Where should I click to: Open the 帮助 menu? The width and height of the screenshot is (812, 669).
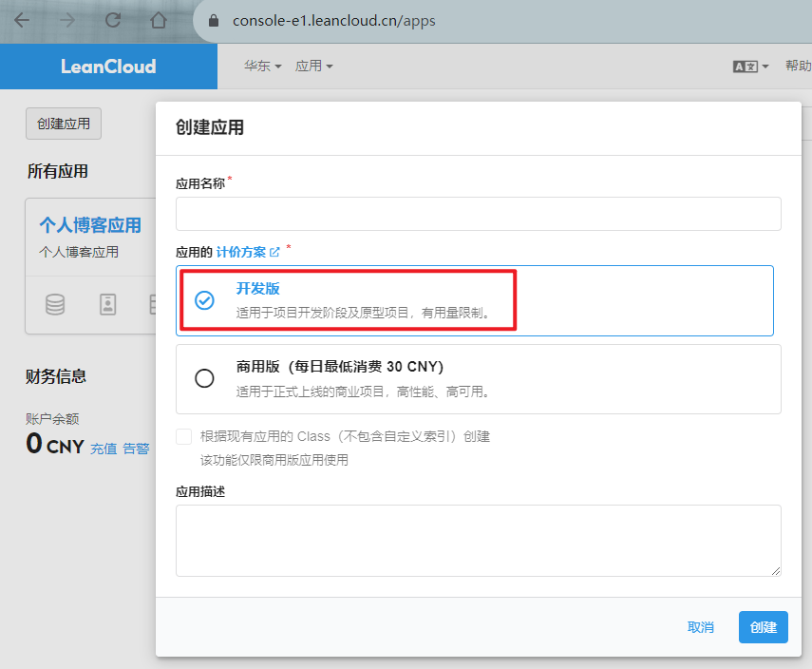798,67
